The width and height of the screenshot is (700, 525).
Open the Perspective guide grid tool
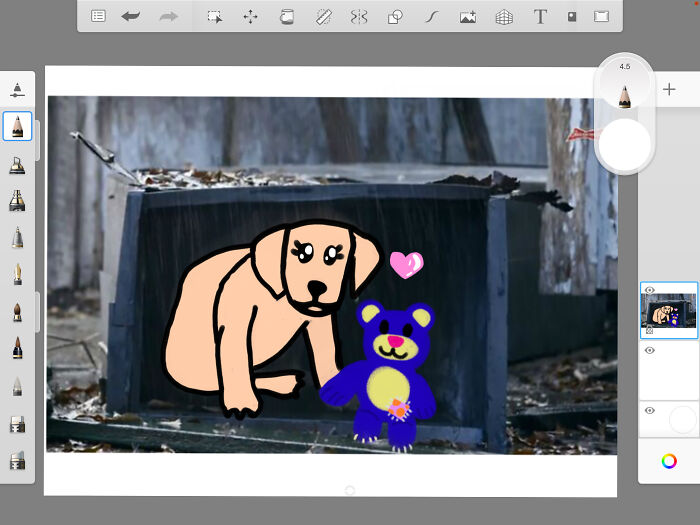click(504, 16)
